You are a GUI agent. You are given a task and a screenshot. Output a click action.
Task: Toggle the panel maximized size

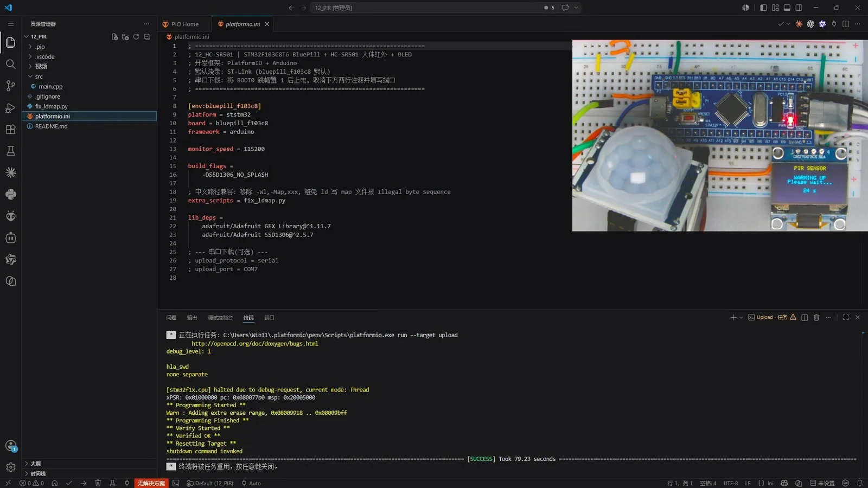pos(846,318)
